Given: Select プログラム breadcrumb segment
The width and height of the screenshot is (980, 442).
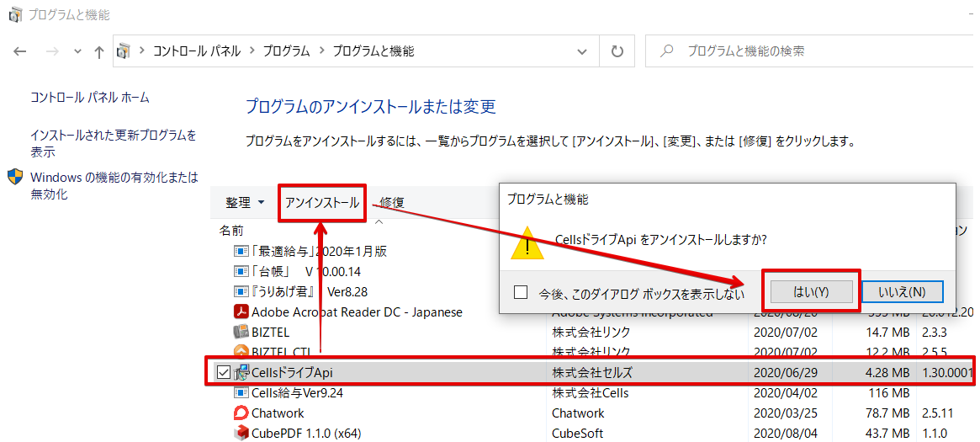Looking at the screenshot, I should pyautogui.click(x=286, y=51).
